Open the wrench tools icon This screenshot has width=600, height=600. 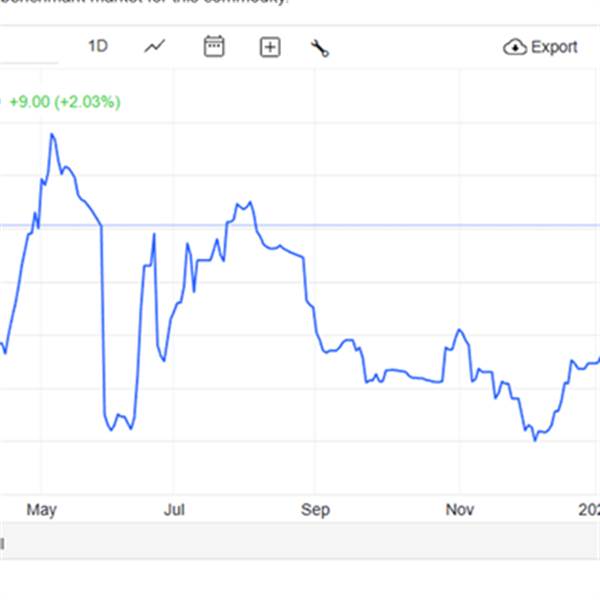[320, 48]
